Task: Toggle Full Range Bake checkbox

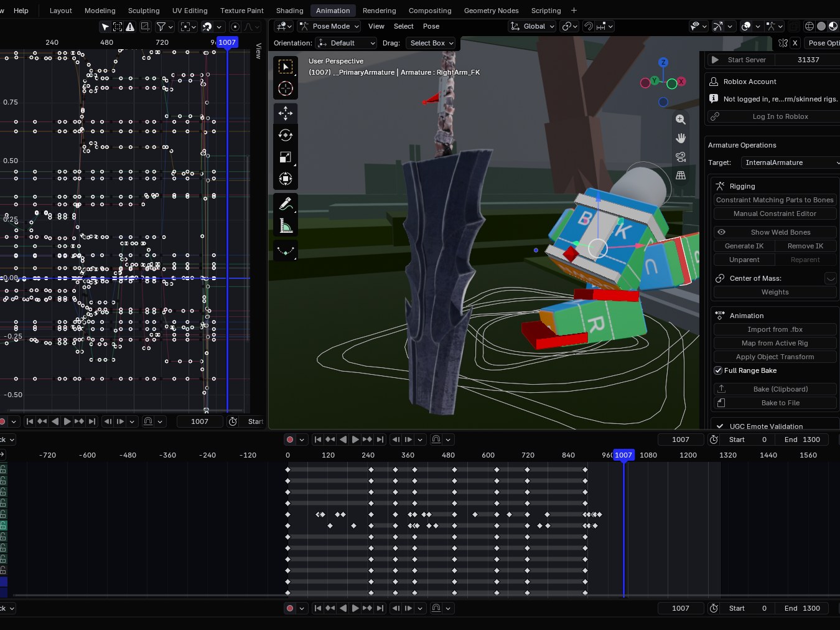Action: pos(718,370)
